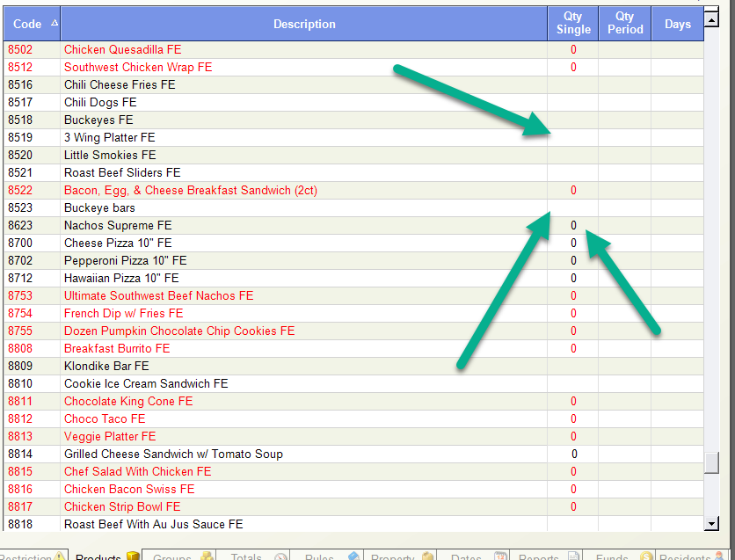The height and width of the screenshot is (560, 735).
Task: Click the Rules tab icon
Action: point(353,556)
